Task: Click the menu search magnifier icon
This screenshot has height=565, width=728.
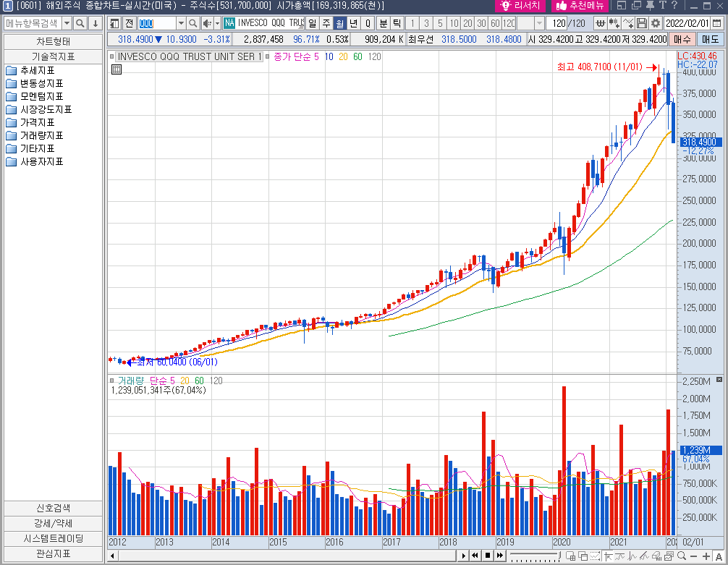Action: click(x=80, y=23)
